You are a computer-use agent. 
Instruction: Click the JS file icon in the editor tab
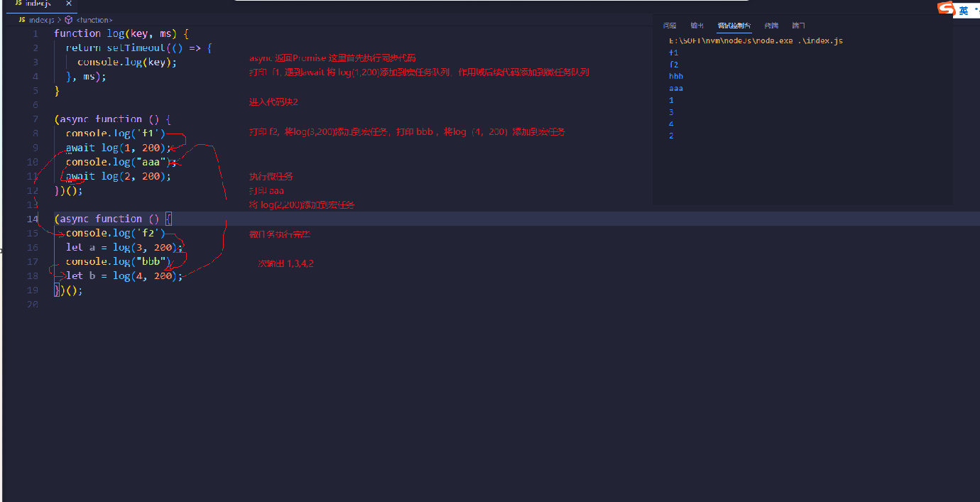click(18, 4)
